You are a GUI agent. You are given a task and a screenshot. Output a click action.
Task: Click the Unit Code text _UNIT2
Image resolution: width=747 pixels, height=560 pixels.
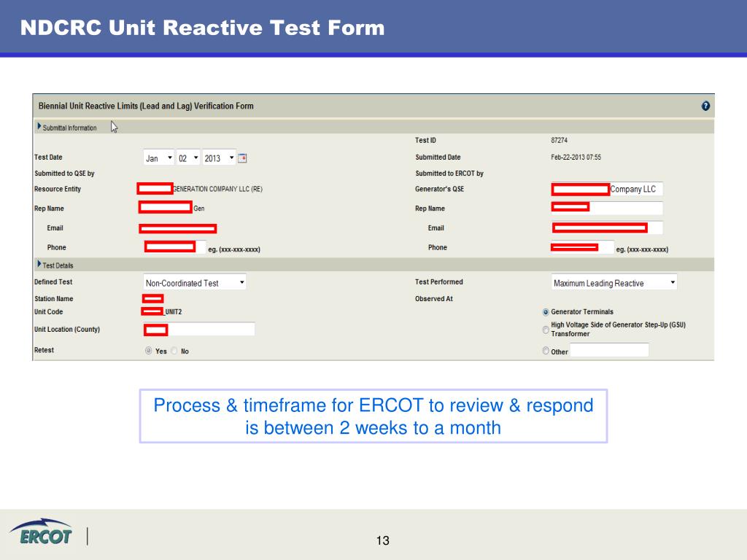[173, 312]
